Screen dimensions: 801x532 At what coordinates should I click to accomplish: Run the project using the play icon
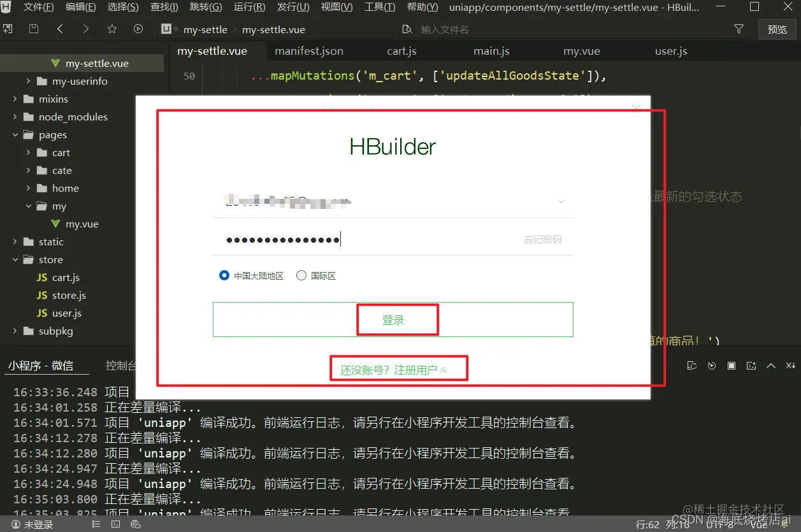pos(137,29)
